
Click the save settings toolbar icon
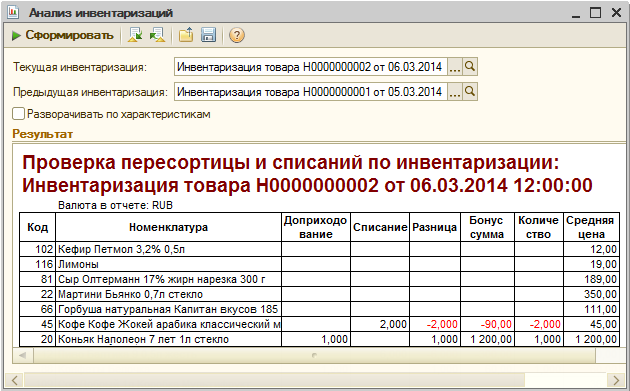(x=157, y=35)
